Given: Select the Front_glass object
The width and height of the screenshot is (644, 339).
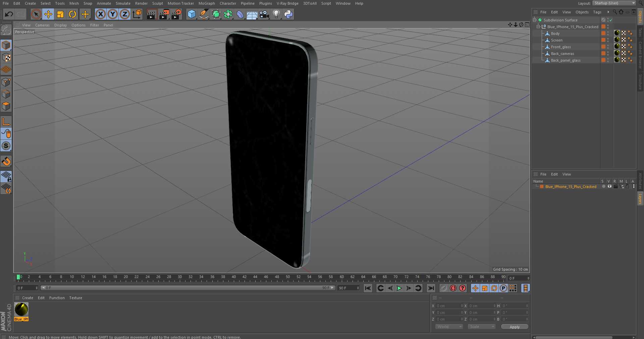Looking at the screenshot, I should [561, 47].
